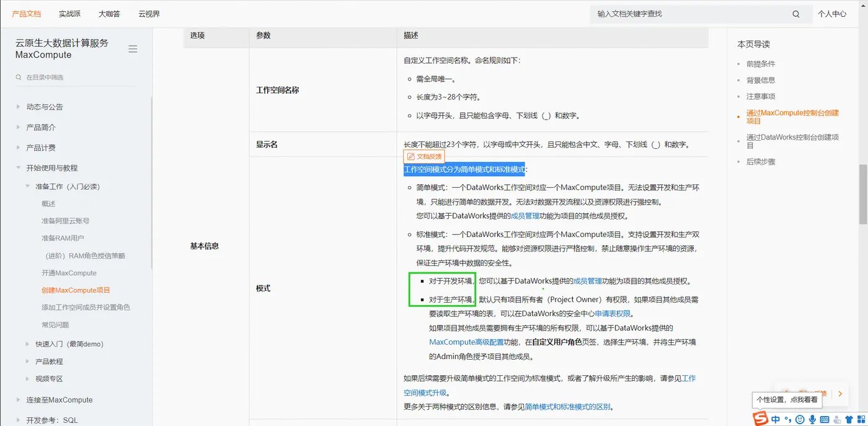Open the Sogou input method S logo
The image size is (868, 426).
coord(760,419)
